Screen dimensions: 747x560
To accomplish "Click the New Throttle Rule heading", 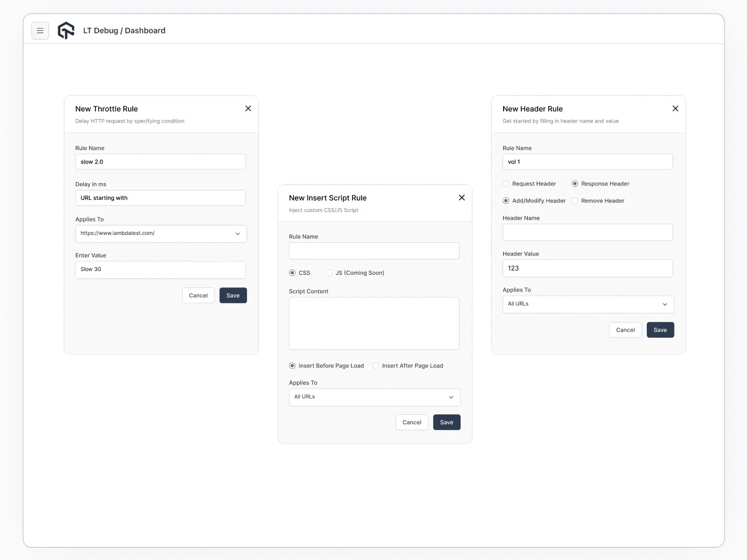I will click(x=106, y=109).
